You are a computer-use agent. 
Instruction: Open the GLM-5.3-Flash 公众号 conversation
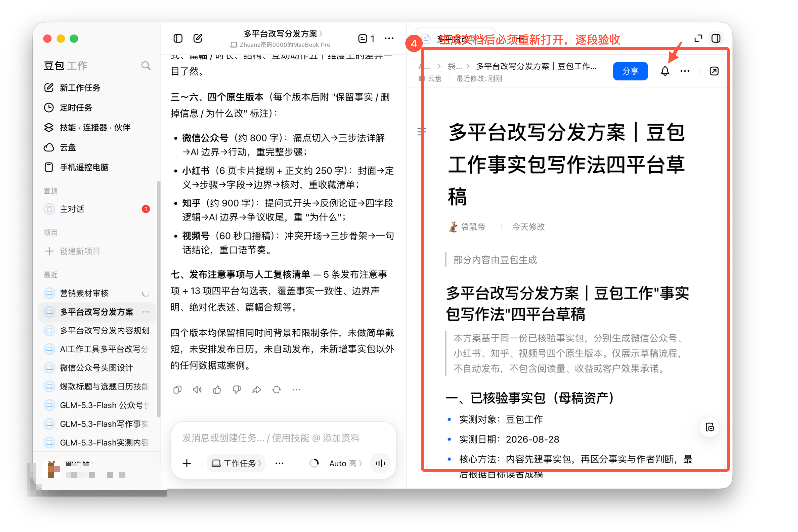point(97,405)
